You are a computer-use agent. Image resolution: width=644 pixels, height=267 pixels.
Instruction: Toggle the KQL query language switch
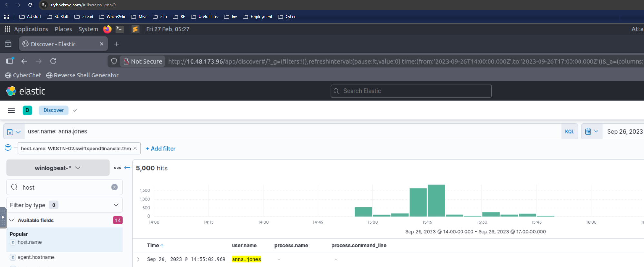click(x=569, y=132)
